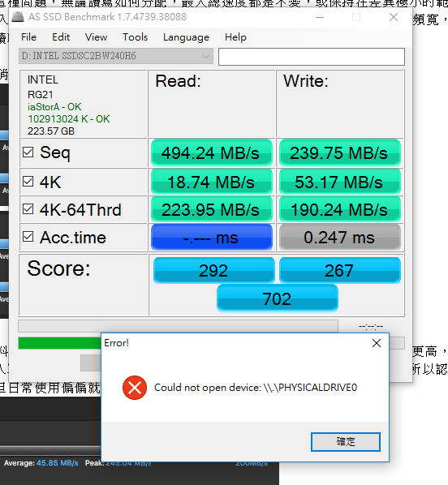This screenshot has height=485, width=448.
Task: Click the AS SSD Benchmark title bar icon
Action: (x=18, y=17)
